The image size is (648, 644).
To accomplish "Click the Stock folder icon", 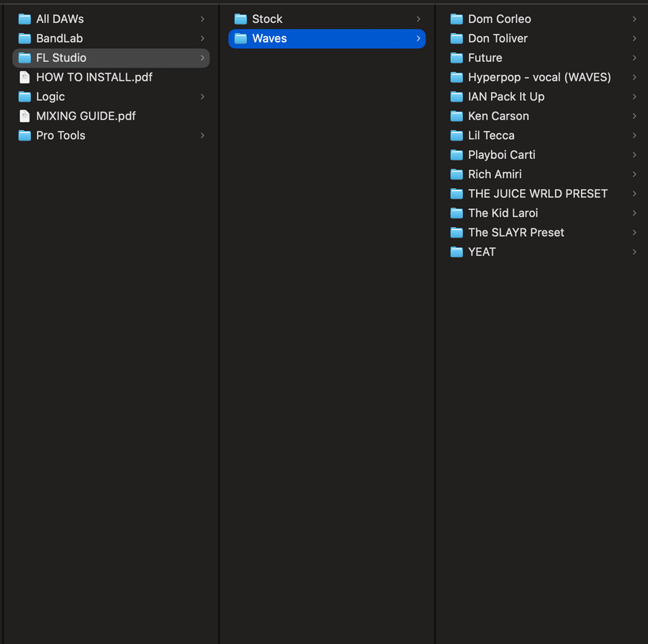I will point(240,19).
